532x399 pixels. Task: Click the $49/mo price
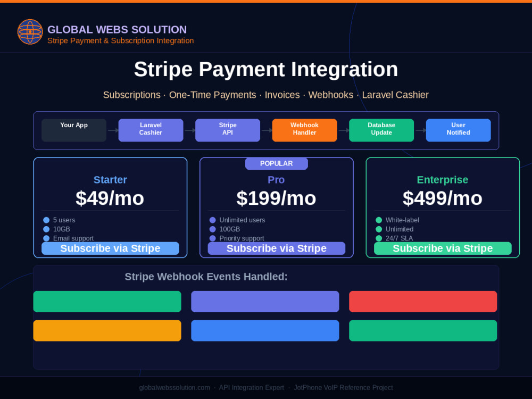pyautogui.click(x=110, y=198)
